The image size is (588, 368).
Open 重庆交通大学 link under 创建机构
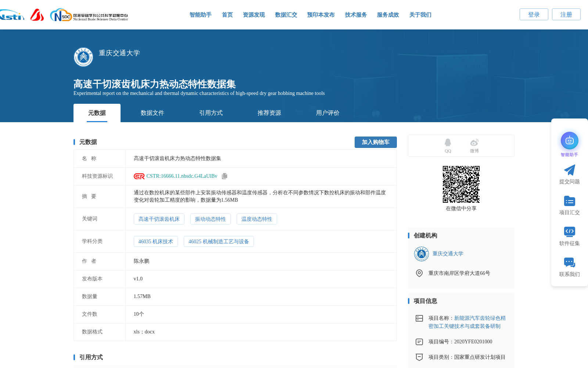coord(448,254)
